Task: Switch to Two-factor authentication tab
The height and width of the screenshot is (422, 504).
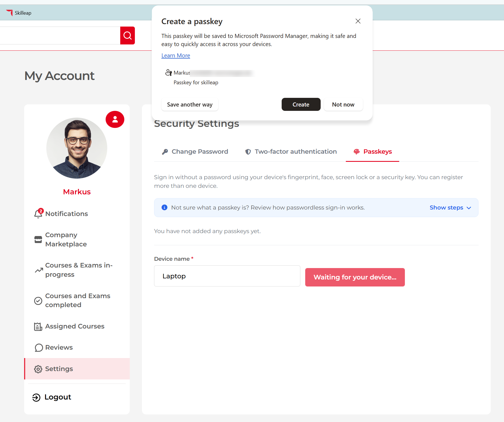Action: pyautogui.click(x=291, y=152)
